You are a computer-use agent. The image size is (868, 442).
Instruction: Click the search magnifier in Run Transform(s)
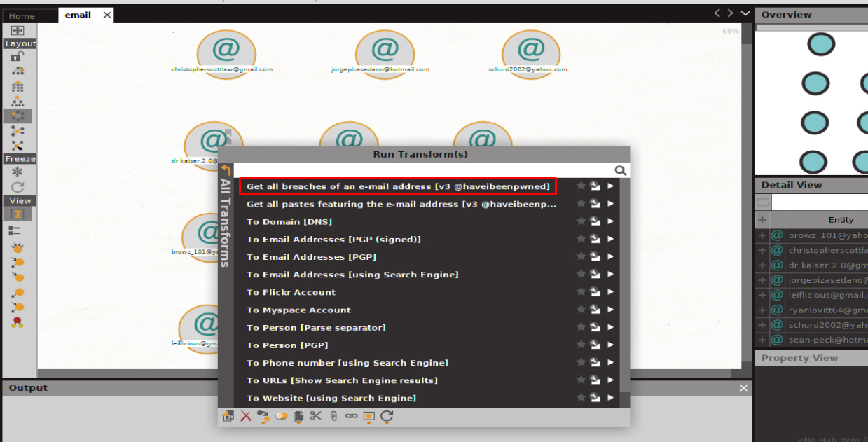click(620, 170)
